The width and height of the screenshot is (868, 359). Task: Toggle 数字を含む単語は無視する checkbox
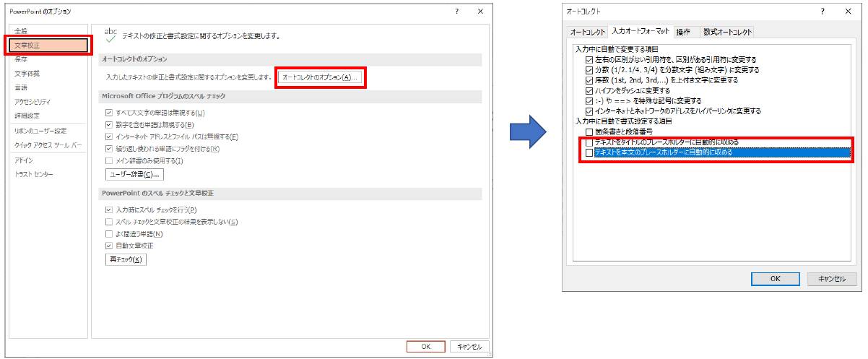(x=109, y=124)
